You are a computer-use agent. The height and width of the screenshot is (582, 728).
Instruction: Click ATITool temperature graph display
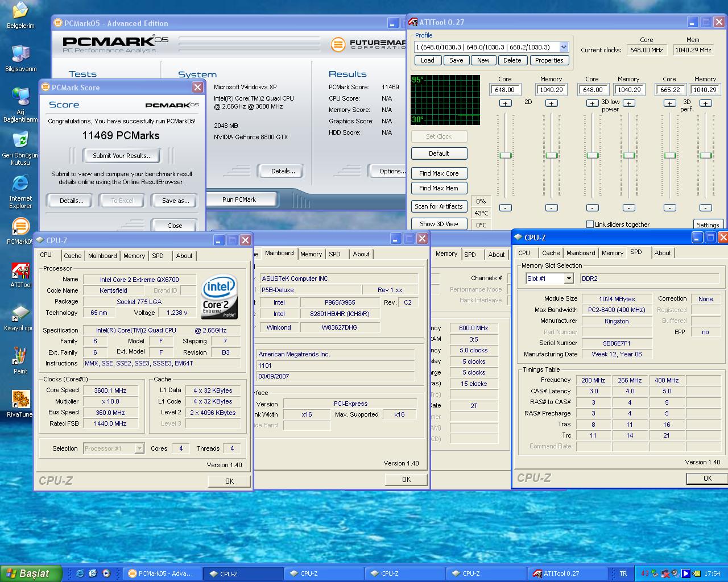445,99
